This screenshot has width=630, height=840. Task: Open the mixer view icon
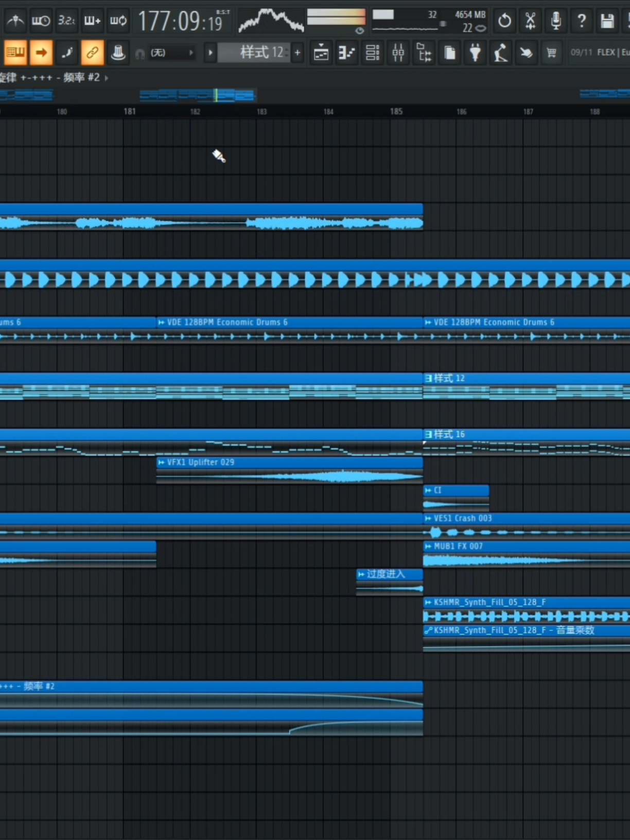pyautogui.click(x=398, y=52)
